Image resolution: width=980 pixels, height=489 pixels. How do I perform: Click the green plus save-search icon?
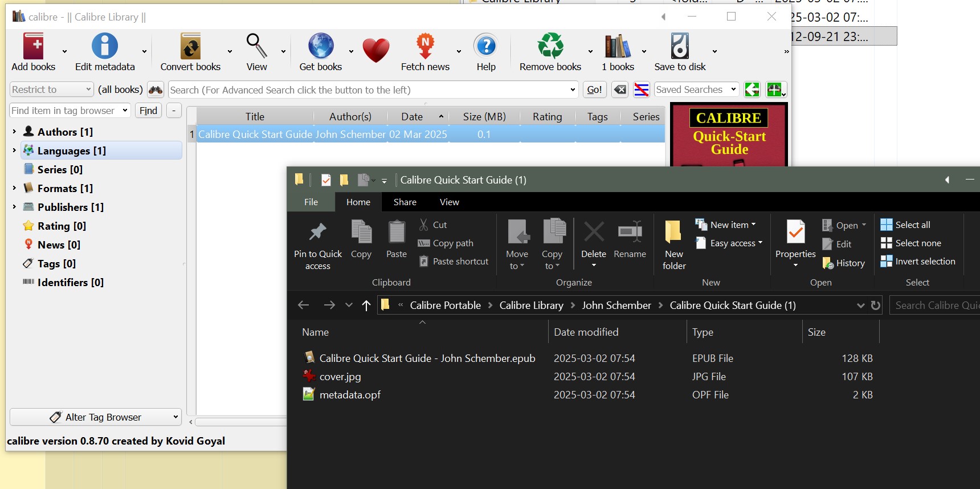point(776,89)
